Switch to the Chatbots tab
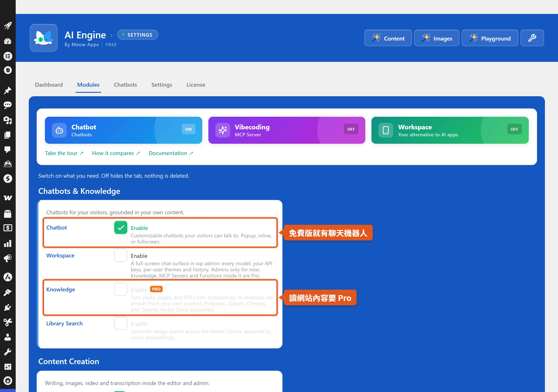 (x=125, y=85)
